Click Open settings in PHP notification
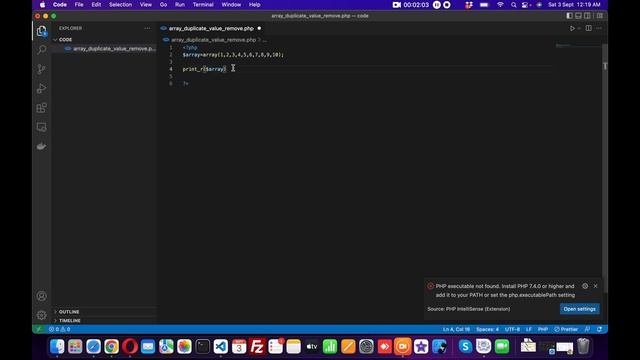This screenshot has width=640, height=360. pos(580,309)
